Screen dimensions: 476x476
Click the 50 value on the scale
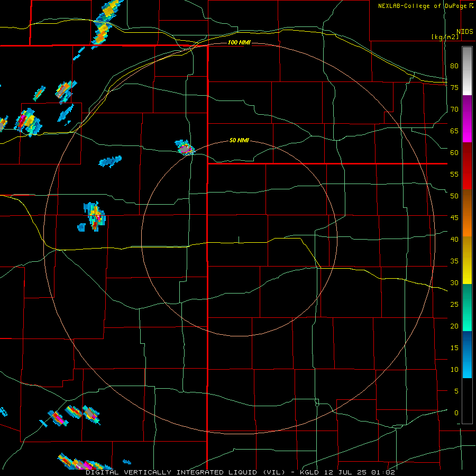[454, 196]
